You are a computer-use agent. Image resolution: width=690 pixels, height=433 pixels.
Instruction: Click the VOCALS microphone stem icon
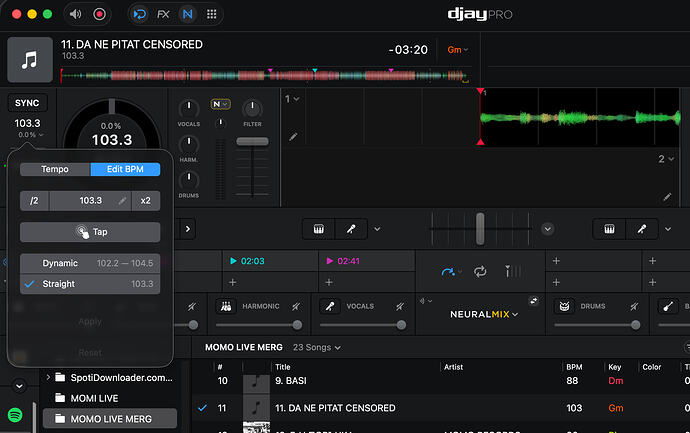pyautogui.click(x=330, y=306)
